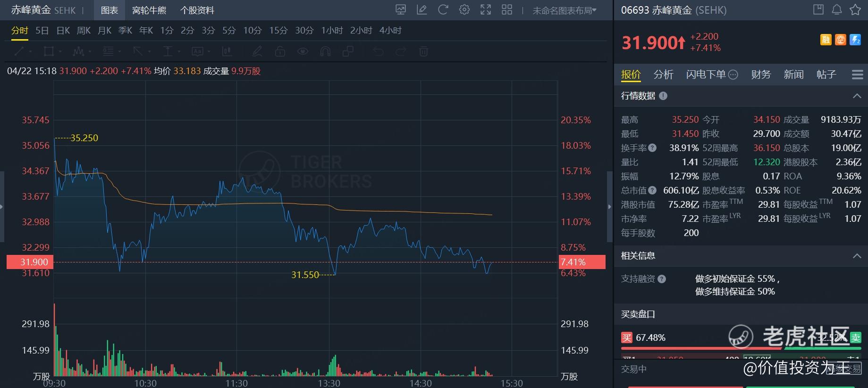Refresh the chart with the reload icon
Image resolution: width=868 pixels, height=388 pixels.
coord(443,9)
